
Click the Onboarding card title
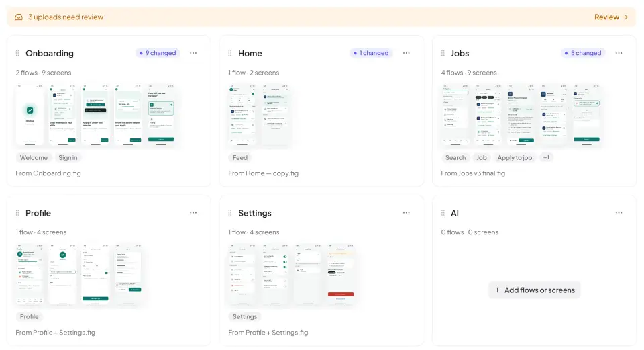point(50,53)
